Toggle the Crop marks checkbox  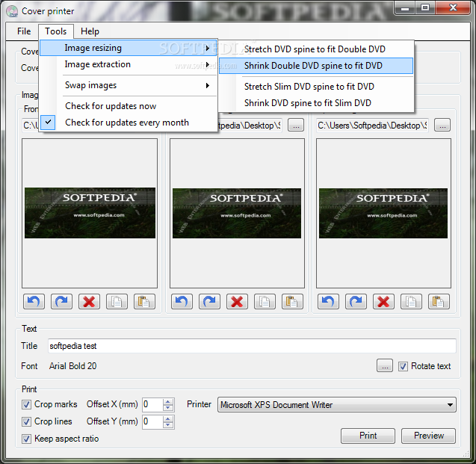[x=26, y=404]
